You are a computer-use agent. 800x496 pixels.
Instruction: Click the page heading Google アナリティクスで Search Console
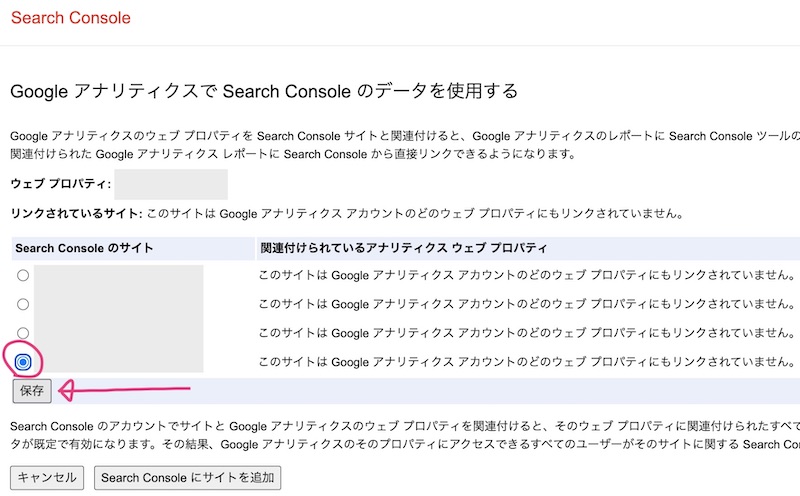point(264,91)
